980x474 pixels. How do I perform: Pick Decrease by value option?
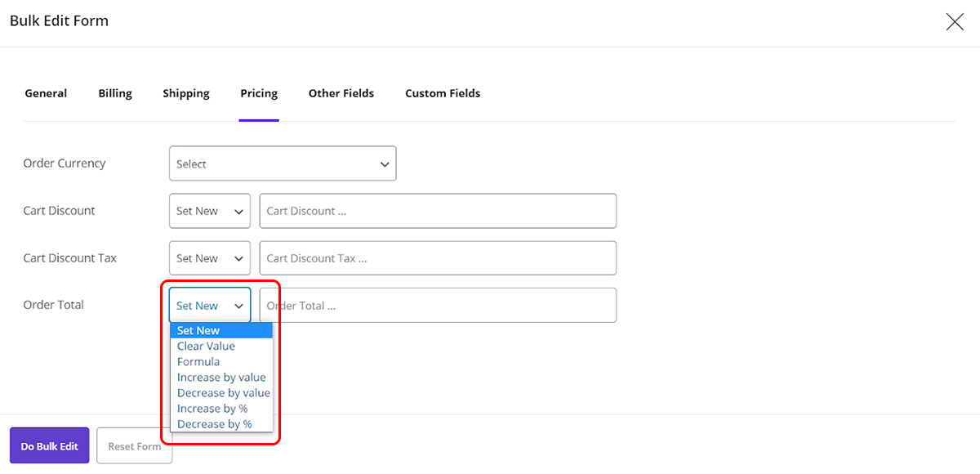click(223, 393)
